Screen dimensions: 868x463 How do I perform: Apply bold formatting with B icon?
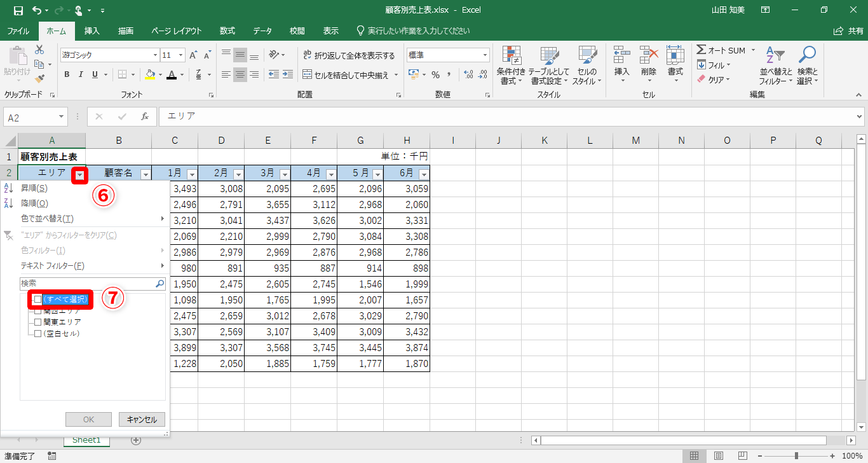[67, 74]
